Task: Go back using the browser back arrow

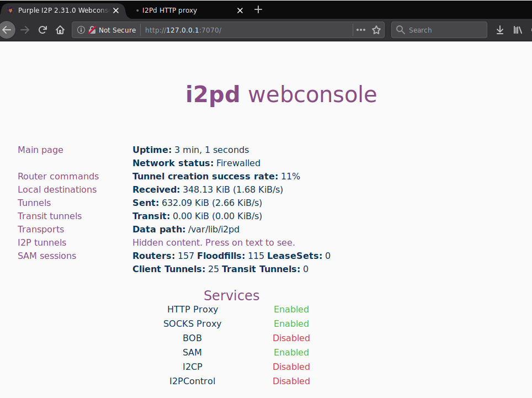Action: [7, 30]
